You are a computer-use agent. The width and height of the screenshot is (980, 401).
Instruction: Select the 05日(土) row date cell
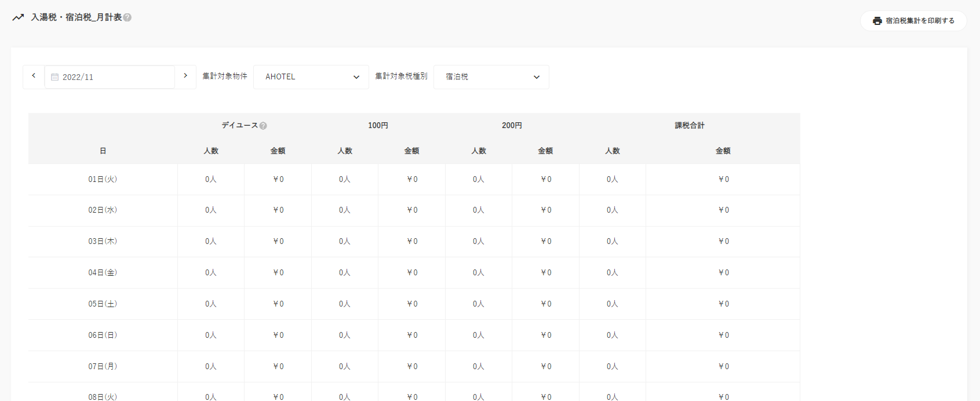[103, 304]
